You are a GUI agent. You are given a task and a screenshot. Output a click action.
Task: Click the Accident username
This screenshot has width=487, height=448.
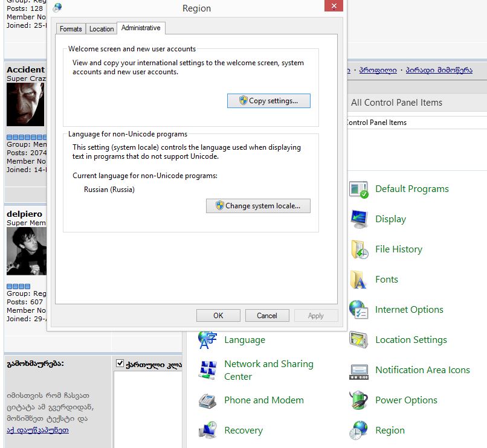click(26, 69)
